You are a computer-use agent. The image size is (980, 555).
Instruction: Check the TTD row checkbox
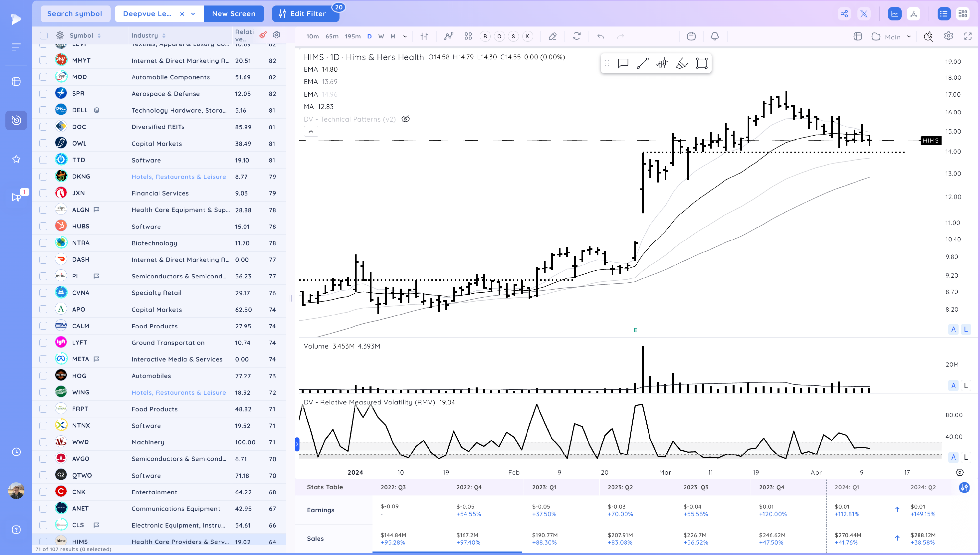pyautogui.click(x=43, y=160)
